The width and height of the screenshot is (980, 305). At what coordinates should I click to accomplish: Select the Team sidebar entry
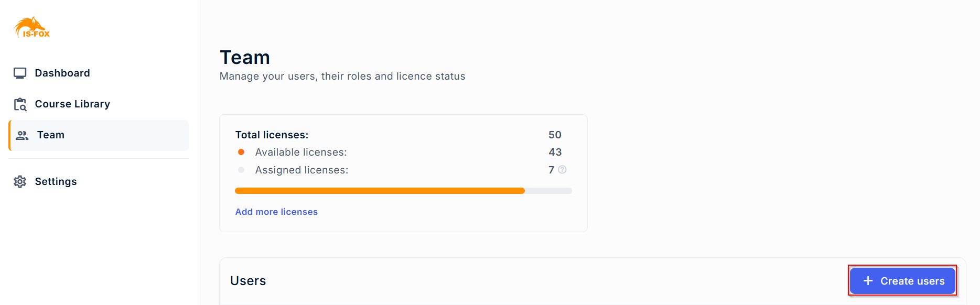[x=51, y=135]
